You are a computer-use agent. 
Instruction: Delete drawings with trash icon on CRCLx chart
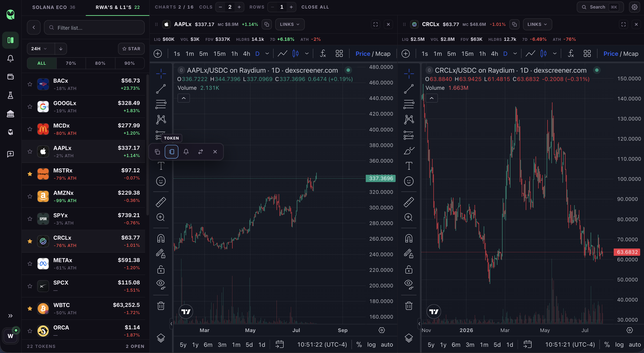point(409,306)
